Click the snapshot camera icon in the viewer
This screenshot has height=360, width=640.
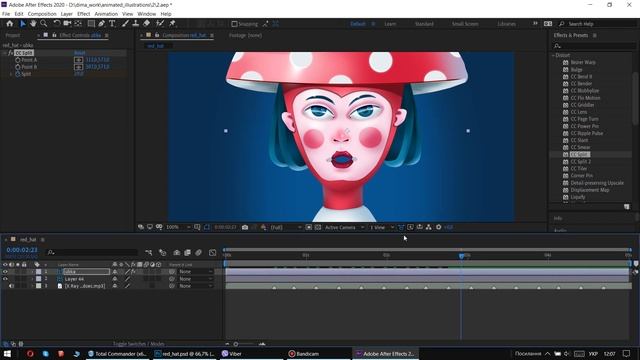[245, 227]
